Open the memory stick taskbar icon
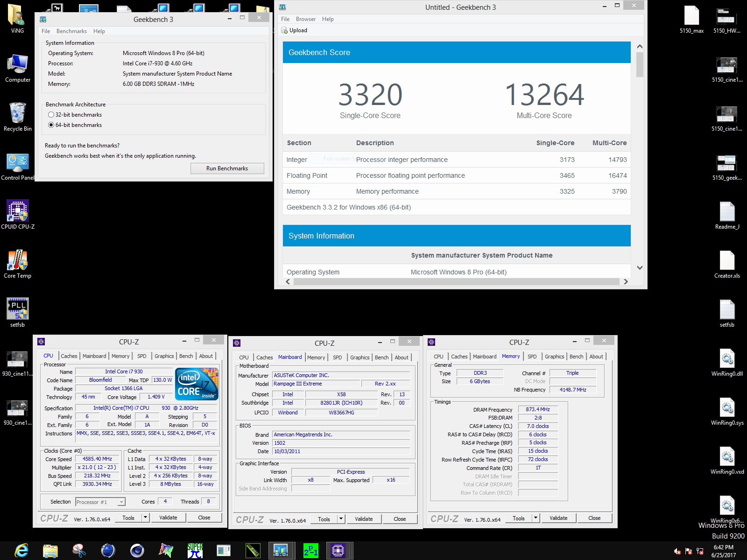Viewport: 747px width, 560px height. coord(253,551)
